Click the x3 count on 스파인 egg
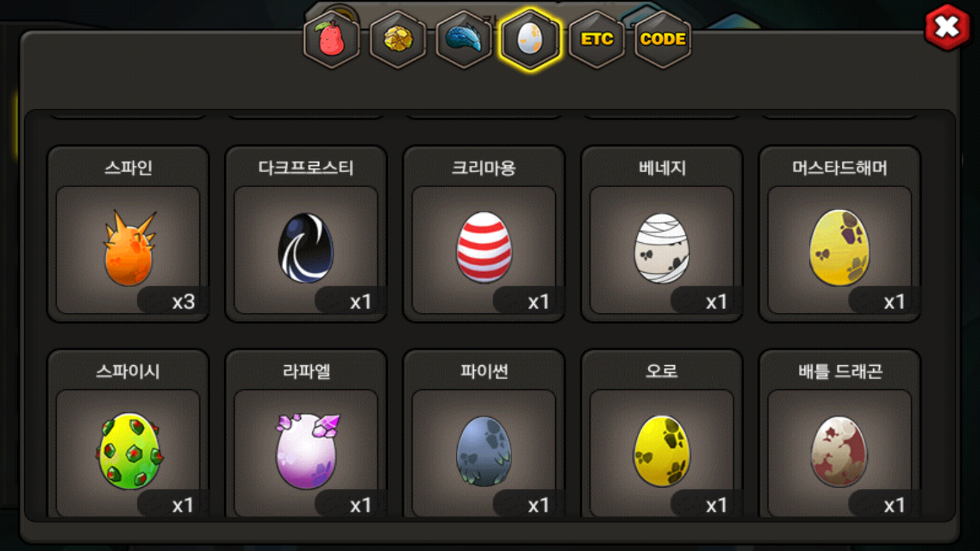980x551 pixels. 183,302
